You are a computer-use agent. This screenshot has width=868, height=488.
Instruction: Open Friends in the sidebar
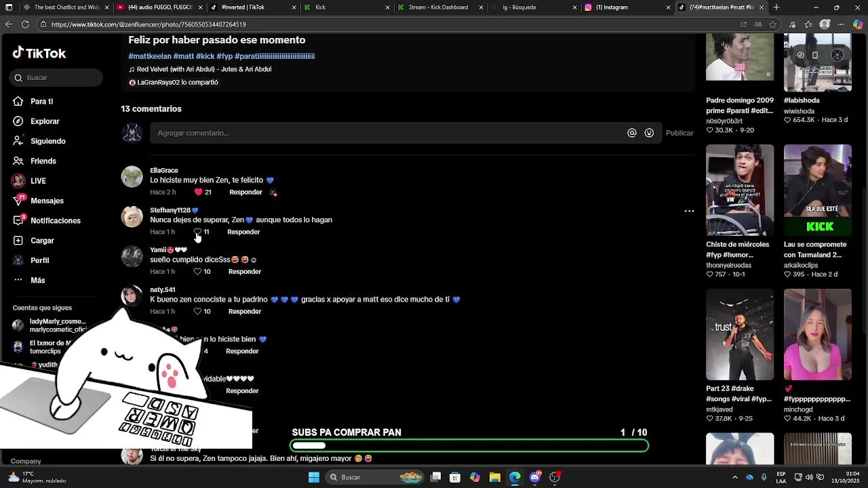[43, 161]
